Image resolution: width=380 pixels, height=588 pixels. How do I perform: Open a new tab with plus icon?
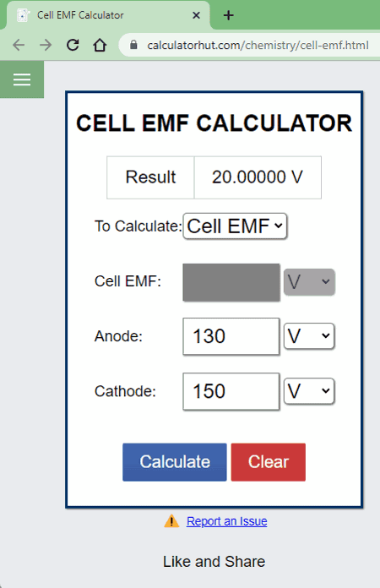[x=228, y=15]
